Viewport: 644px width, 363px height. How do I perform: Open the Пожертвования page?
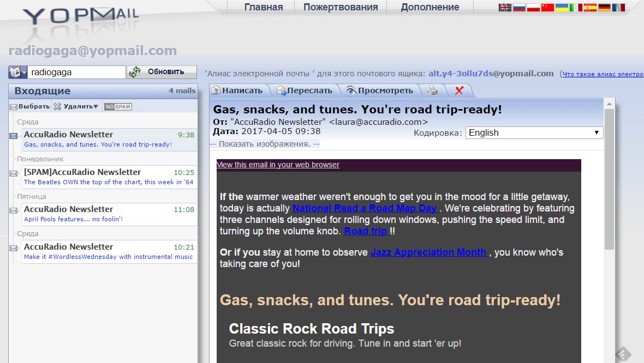click(x=341, y=8)
